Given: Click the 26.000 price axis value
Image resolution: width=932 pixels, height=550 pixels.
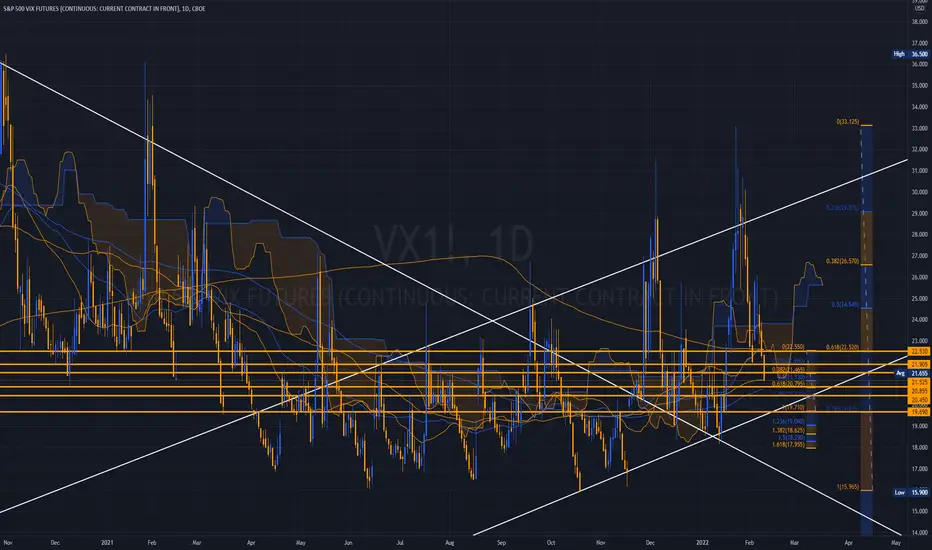Looking at the screenshot, I should point(920,277).
